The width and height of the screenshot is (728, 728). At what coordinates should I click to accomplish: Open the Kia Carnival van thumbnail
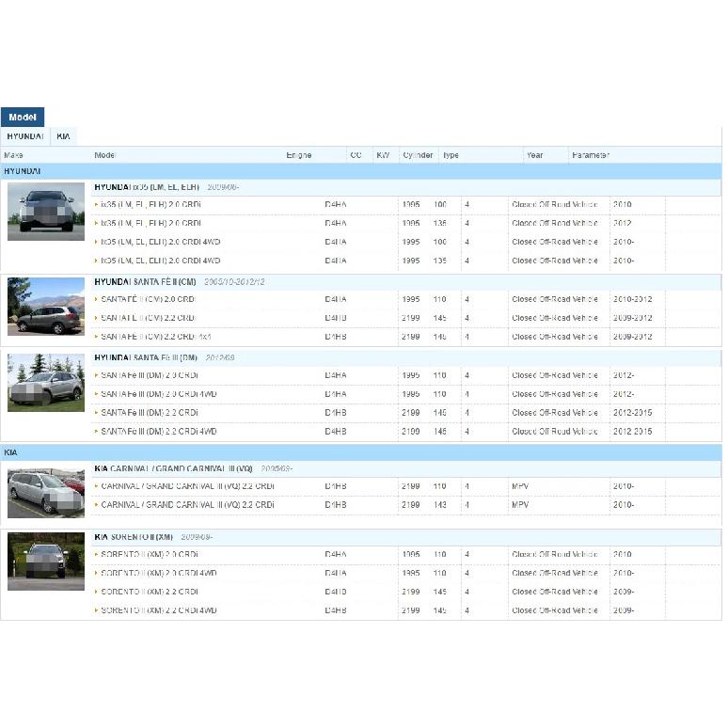tap(46, 493)
